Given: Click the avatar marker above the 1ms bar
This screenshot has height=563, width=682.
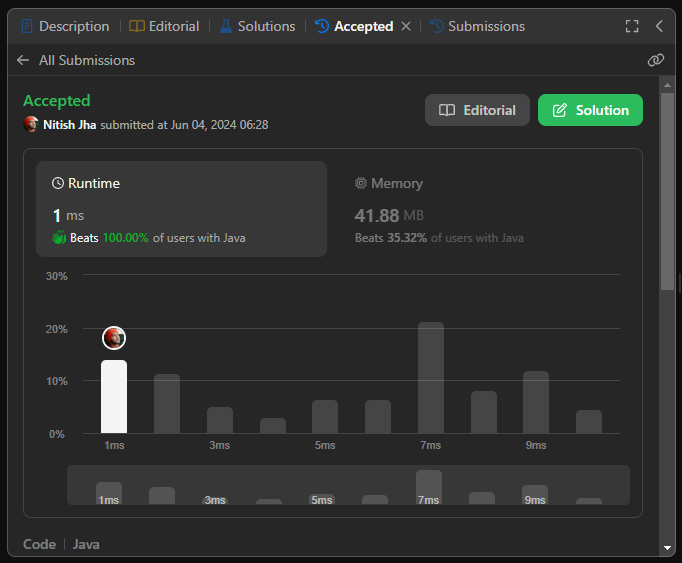Looking at the screenshot, I should [x=114, y=338].
